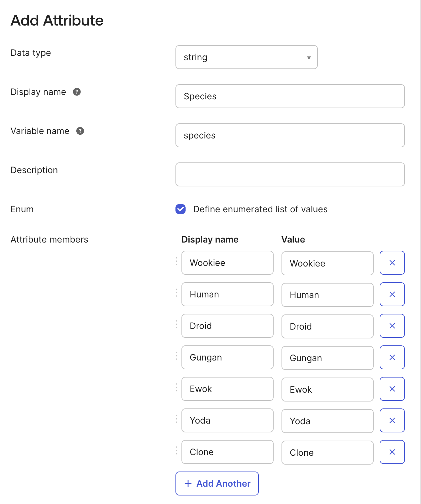Viewport: 421px width, 504px height.
Task: Click the species variable name field
Action: tap(290, 135)
